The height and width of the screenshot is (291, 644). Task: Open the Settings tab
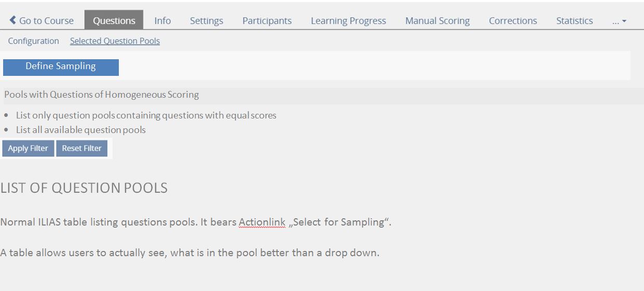coord(207,21)
